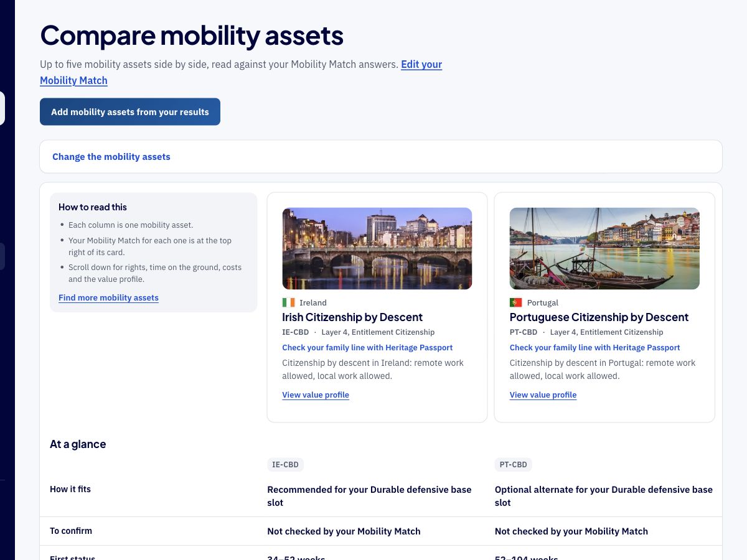Viewport: 747px width, 560px height.
Task: Click the Compare mobility assets heading
Action: [192, 35]
